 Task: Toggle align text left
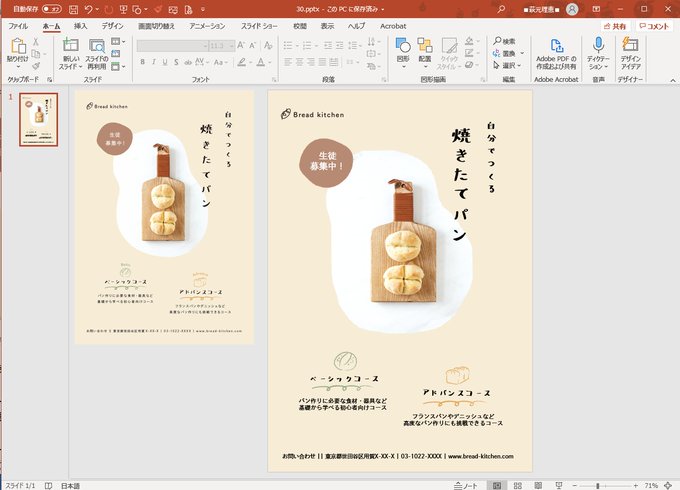coord(288,62)
